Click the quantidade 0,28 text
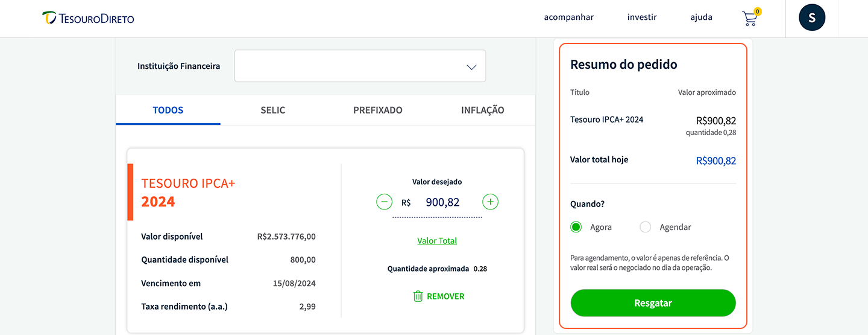Viewport: 868px width, 335px height. tap(711, 133)
